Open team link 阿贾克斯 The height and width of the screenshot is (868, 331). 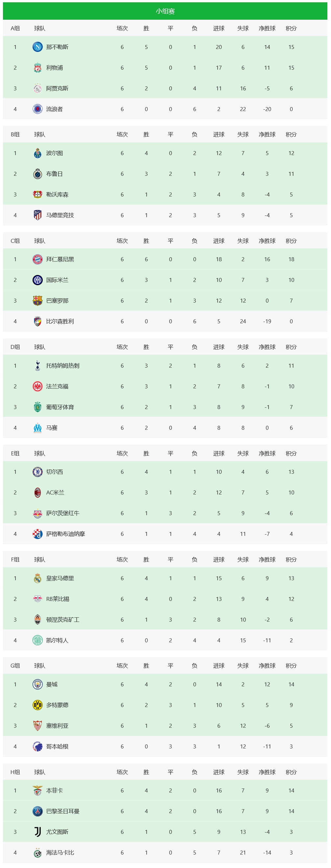[x=57, y=88]
